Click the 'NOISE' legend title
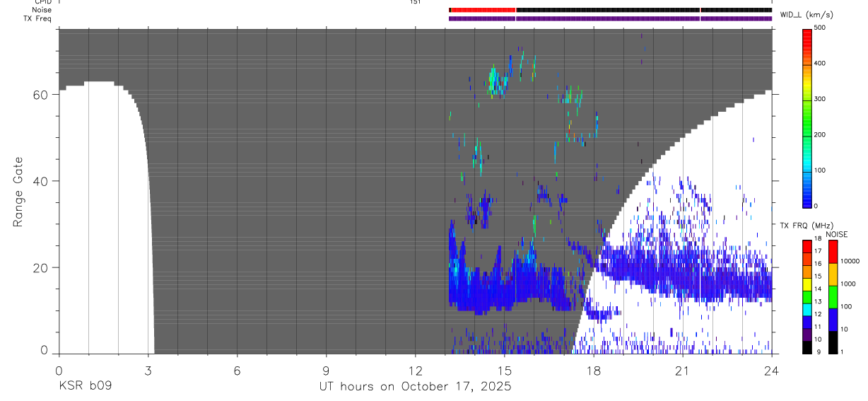868x401 pixels. tap(837, 235)
